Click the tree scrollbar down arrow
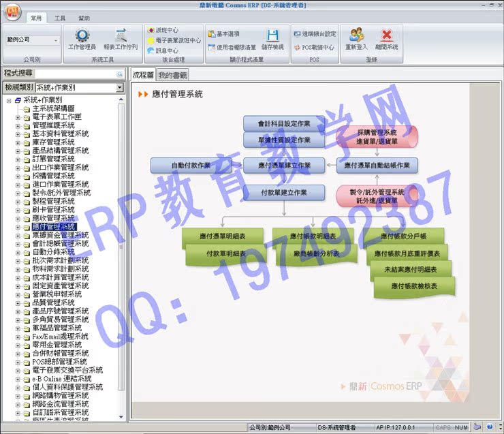504x434 pixels. (x=121, y=417)
